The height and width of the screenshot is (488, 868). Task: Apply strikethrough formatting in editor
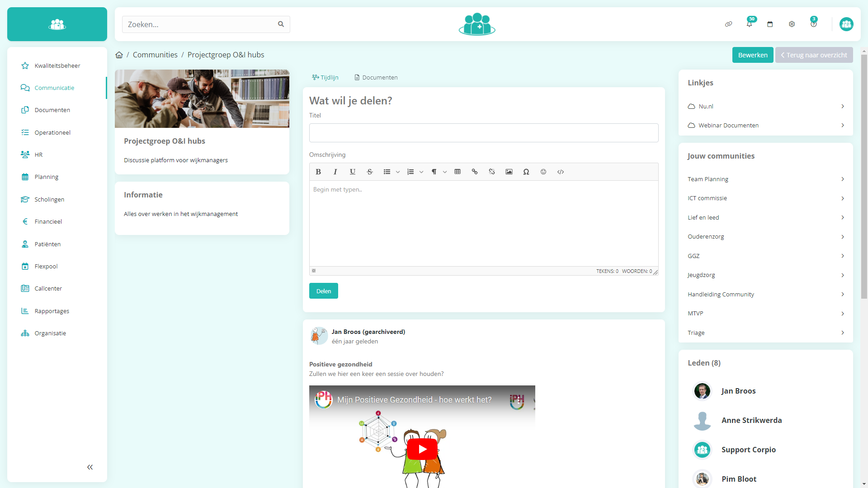point(370,172)
